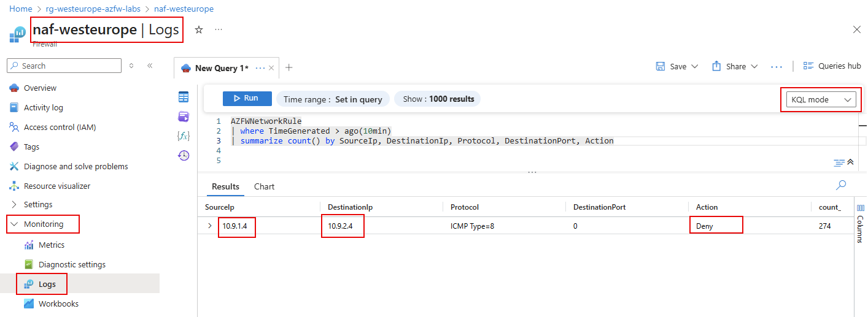The height and width of the screenshot is (317, 868).
Task: Open the Queries hub
Action: 832,66
